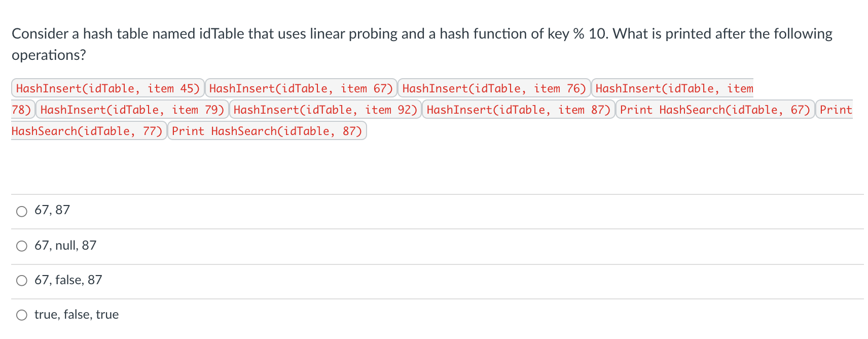Click the Print HashSearch(idTable, 87) snippet

267,131
